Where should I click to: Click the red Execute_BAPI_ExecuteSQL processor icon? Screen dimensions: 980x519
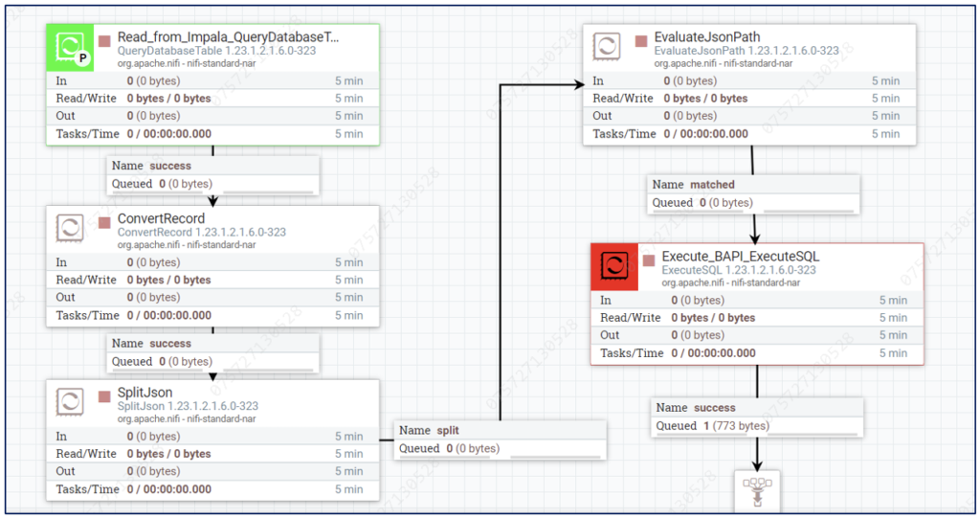point(614,267)
